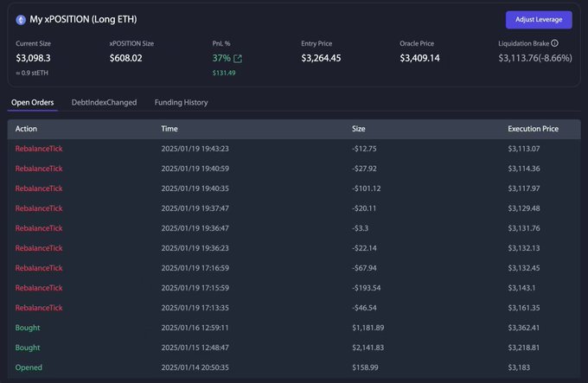The image size is (588, 383).
Task: Select the RebalanceTick row at 17:15:59
Action: coord(39,288)
